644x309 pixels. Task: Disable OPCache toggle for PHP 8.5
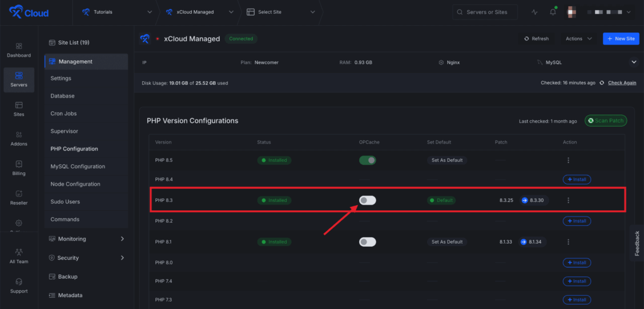367,160
